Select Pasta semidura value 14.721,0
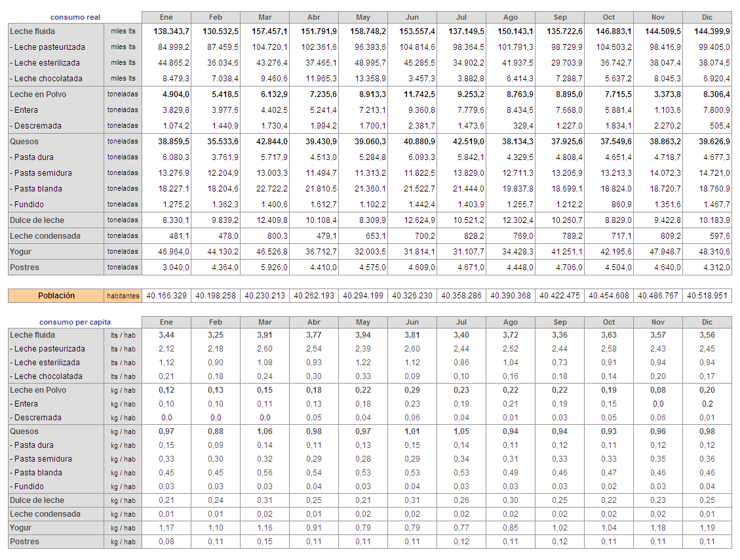The width and height of the screenshot is (740, 560). pyautogui.click(x=714, y=173)
